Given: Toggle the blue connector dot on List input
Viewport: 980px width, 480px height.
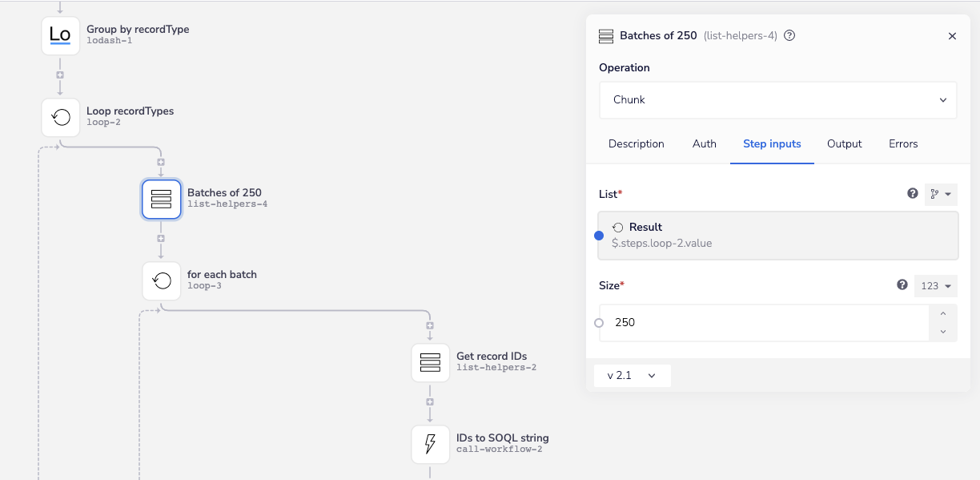Looking at the screenshot, I should pyautogui.click(x=599, y=236).
